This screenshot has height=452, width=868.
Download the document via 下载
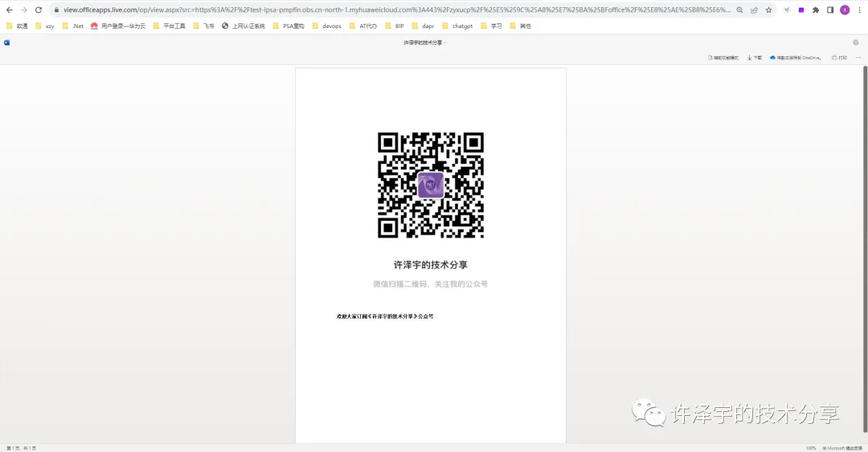pyautogui.click(x=755, y=58)
